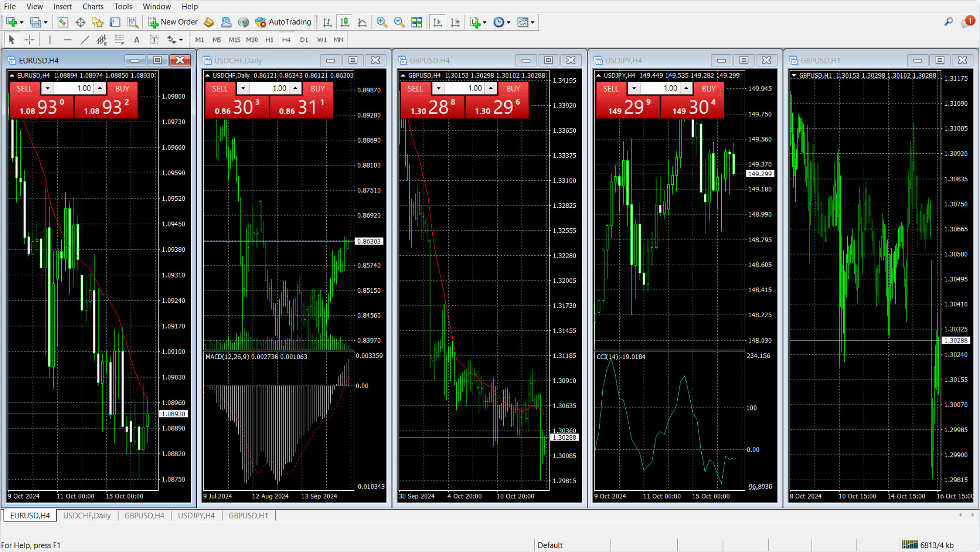Open the File menu

click(10, 6)
